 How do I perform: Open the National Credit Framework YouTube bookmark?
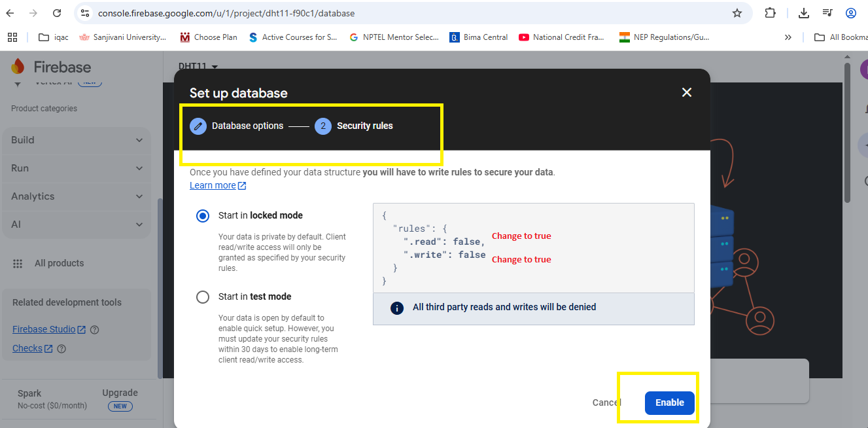(x=562, y=37)
